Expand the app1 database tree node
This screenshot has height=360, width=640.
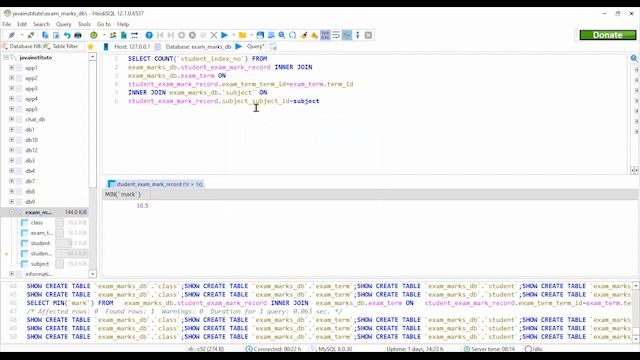pyautogui.click(x=12, y=68)
